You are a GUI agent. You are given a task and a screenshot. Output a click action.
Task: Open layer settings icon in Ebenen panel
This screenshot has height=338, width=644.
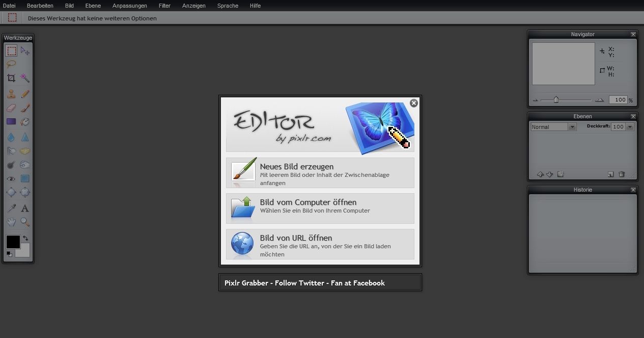pyautogui.click(x=561, y=174)
